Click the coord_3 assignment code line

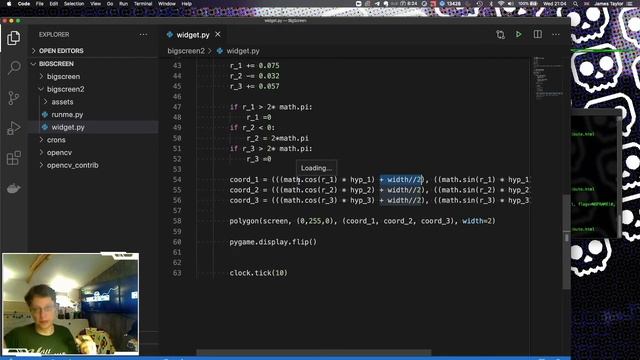(379, 200)
